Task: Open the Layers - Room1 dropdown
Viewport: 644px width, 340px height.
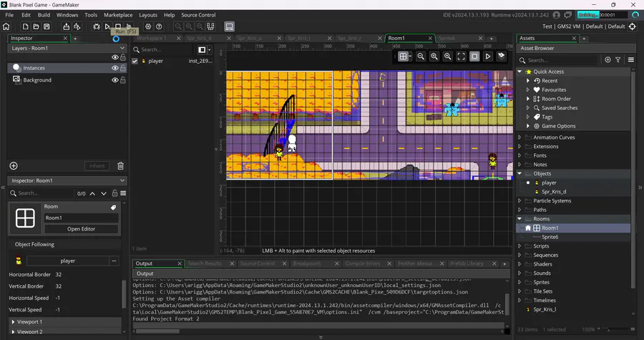Action: [x=122, y=48]
